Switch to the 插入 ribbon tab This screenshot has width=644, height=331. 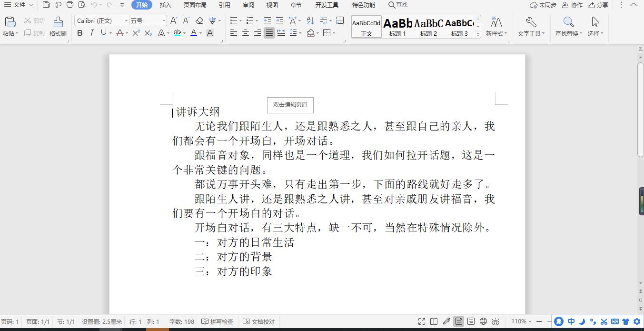165,5
